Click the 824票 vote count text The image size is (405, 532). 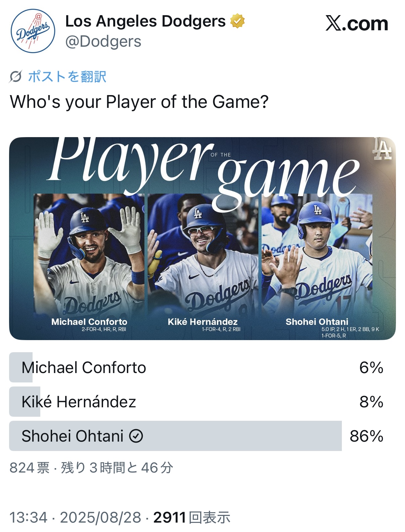(x=30, y=467)
